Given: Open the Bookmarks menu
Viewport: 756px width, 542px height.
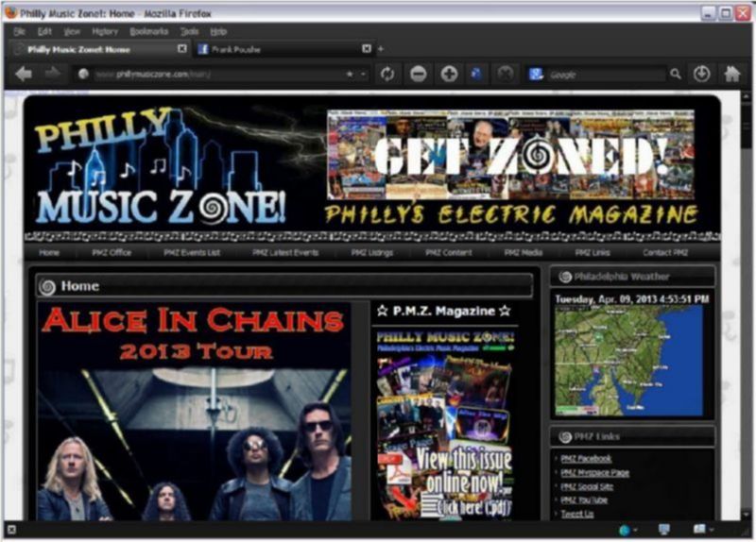Looking at the screenshot, I should coord(149,32).
